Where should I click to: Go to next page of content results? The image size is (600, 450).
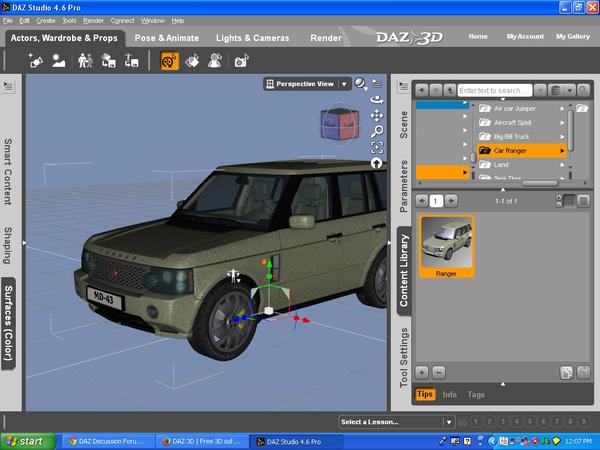coord(451,201)
